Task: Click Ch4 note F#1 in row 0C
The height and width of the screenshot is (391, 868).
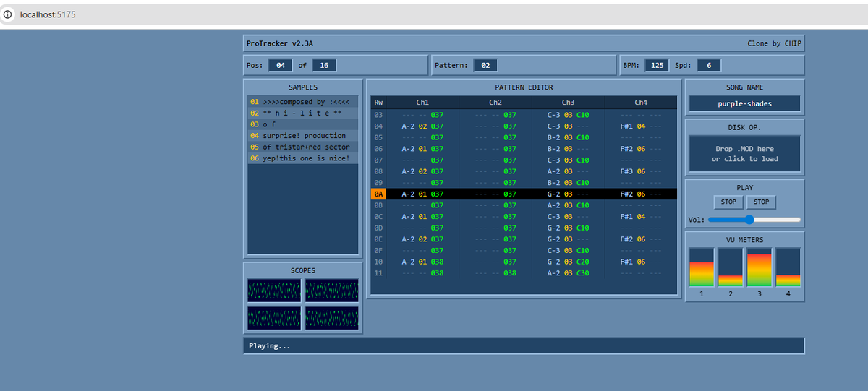Action: [x=626, y=216]
